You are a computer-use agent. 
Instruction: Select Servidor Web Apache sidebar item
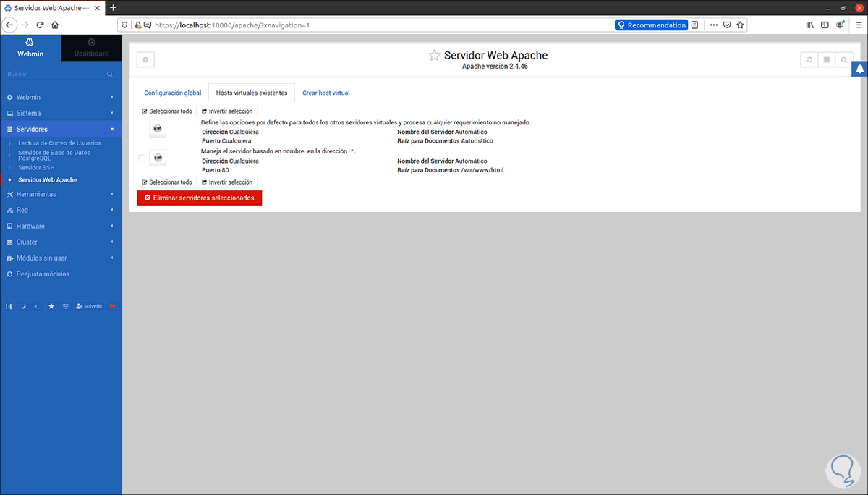point(48,179)
